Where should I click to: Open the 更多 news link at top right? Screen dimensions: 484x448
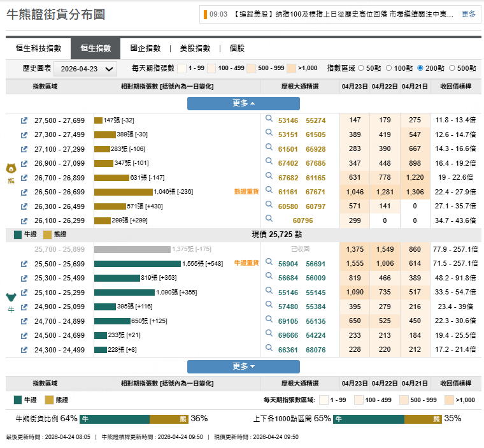468,14
